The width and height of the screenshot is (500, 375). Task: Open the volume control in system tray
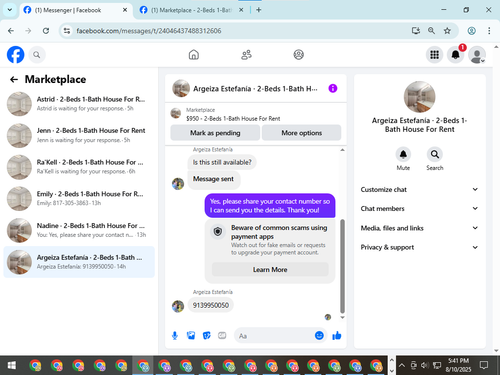pyautogui.click(x=424, y=366)
